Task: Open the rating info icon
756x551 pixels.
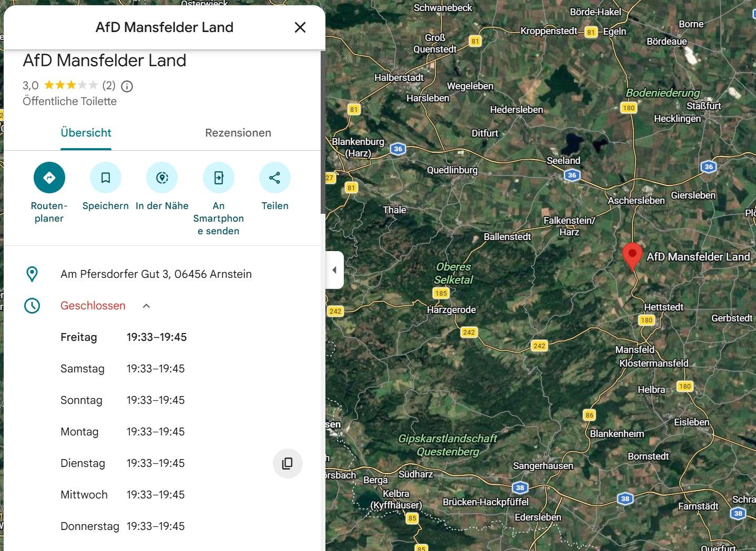Action: point(127,86)
